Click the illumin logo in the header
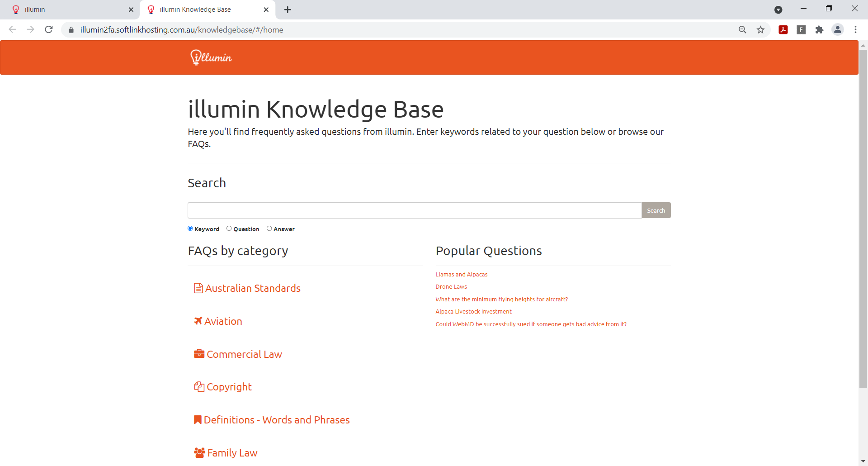Screen dimensions: 868x466 click(210, 57)
